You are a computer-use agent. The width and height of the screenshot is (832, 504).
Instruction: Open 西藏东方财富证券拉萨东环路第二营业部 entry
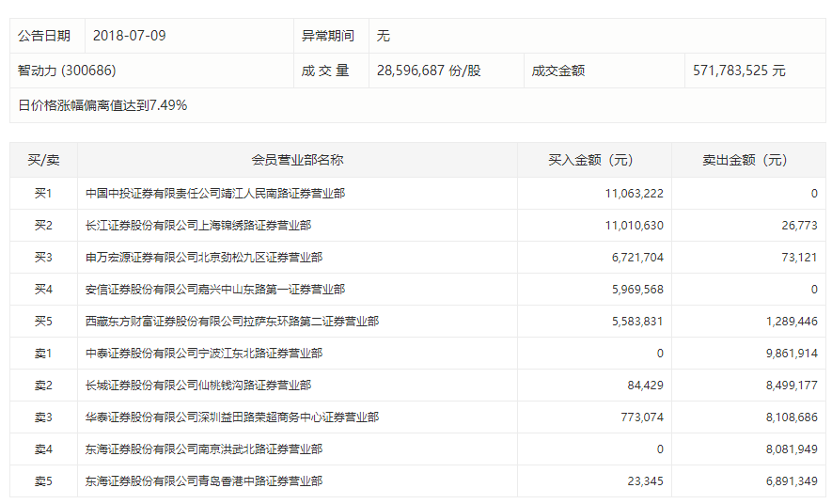[231, 322]
